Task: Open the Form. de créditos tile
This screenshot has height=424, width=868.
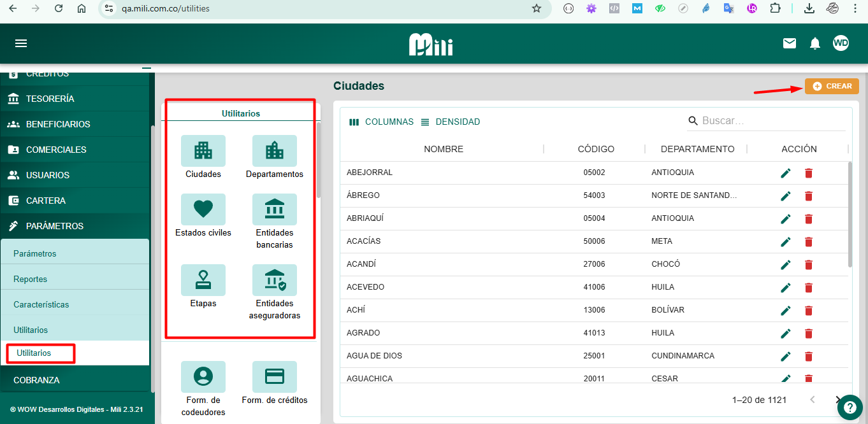Action: (275, 377)
